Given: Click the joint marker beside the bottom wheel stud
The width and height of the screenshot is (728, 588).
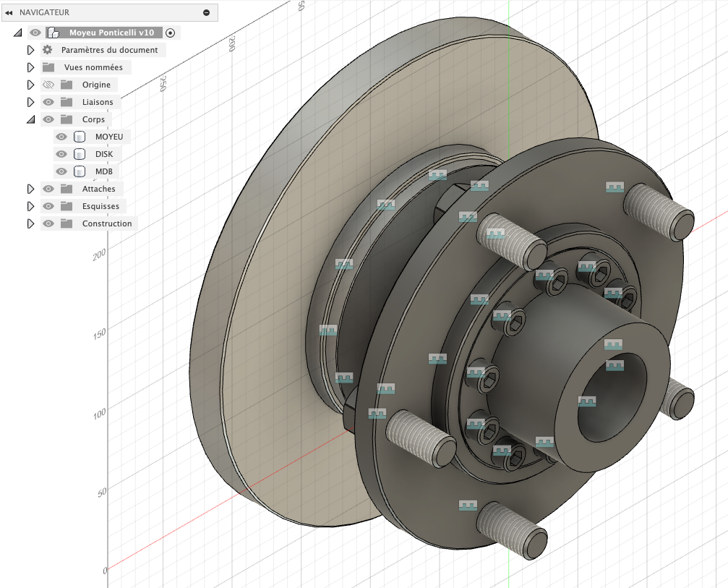Looking at the screenshot, I should click(x=468, y=506).
